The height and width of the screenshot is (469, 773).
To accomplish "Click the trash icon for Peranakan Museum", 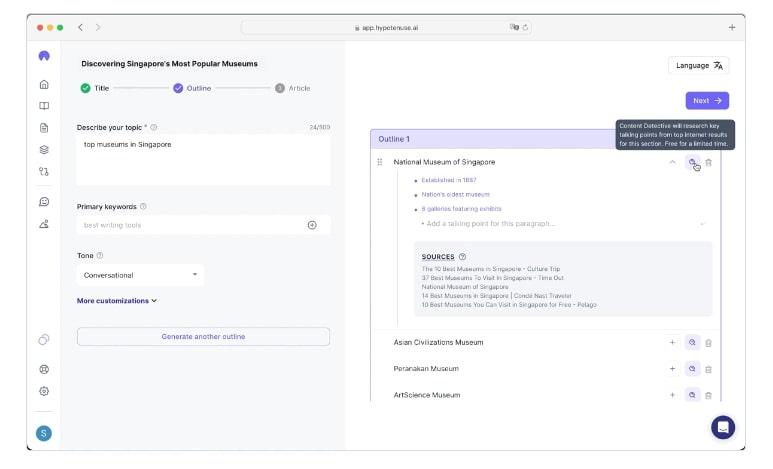I will 709,369.
